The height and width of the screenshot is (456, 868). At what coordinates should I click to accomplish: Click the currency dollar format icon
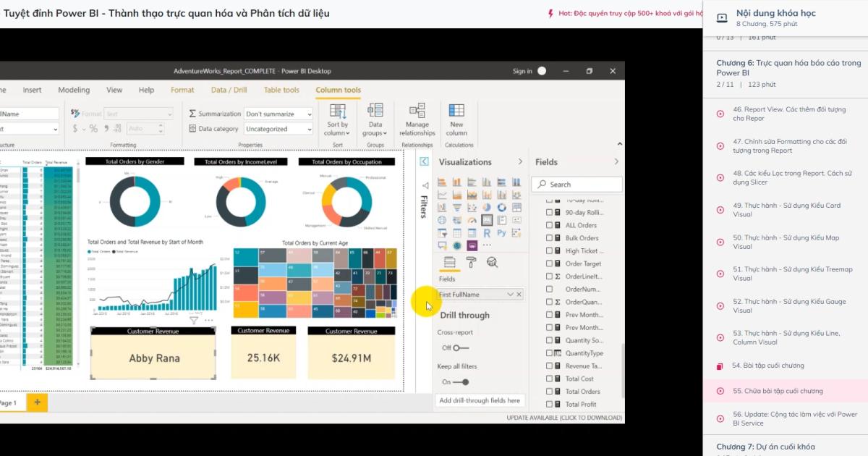click(x=75, y=128)
